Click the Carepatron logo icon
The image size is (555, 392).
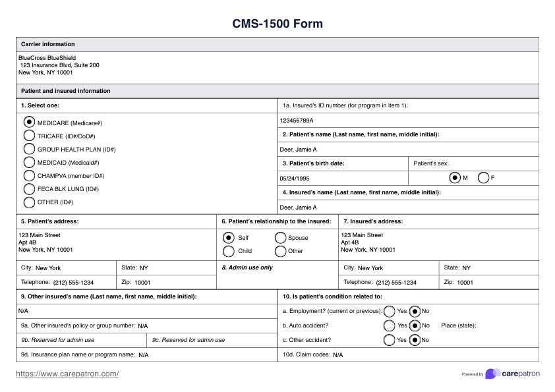click(x=492, y=374)
